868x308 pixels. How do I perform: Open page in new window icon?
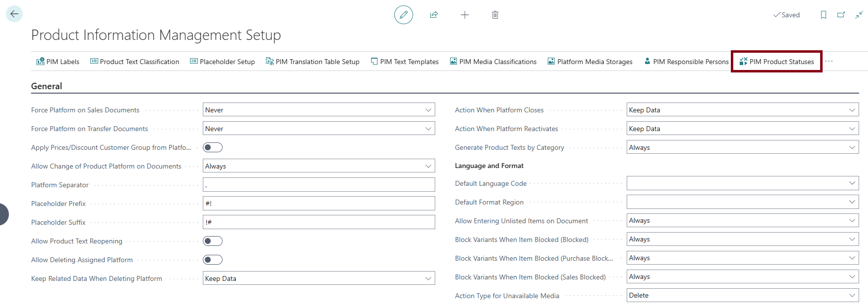841,15
